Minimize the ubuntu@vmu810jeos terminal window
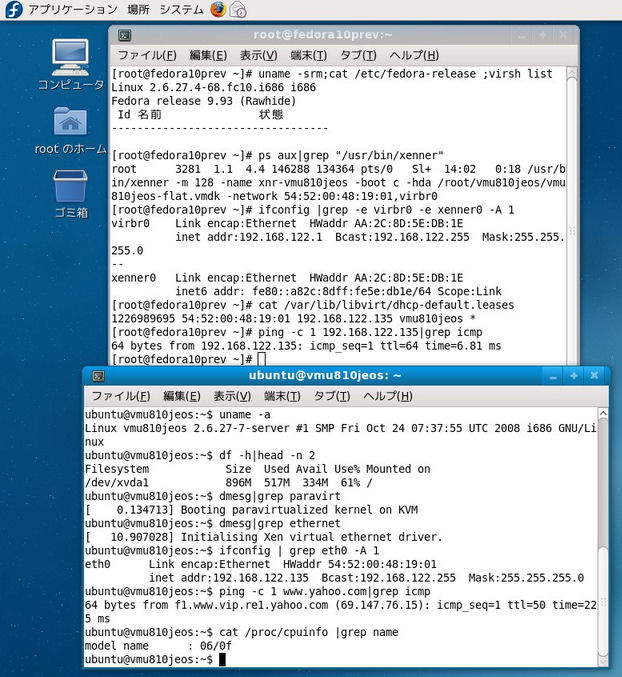Screen dimensions: 622x677 click(553, 376)
